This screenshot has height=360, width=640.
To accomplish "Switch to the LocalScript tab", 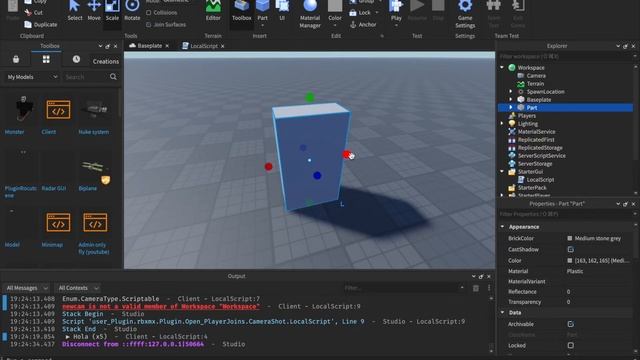I will 203,46.
